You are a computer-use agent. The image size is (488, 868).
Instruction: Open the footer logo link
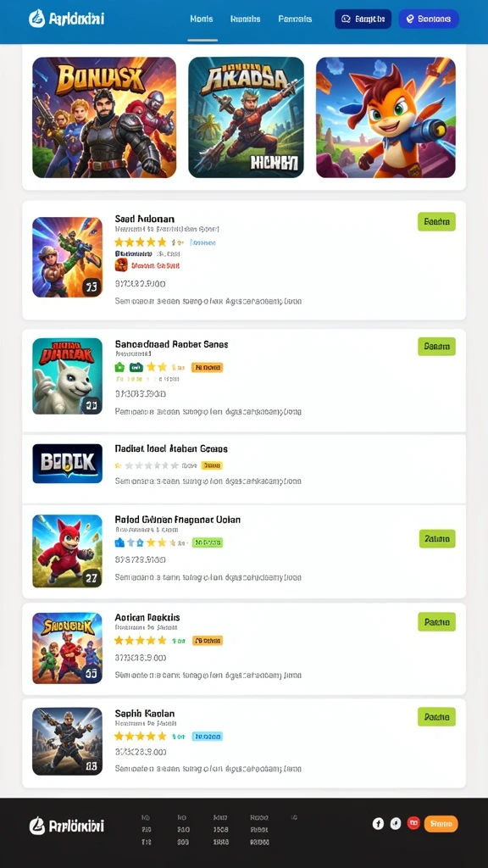pos(66,826)
